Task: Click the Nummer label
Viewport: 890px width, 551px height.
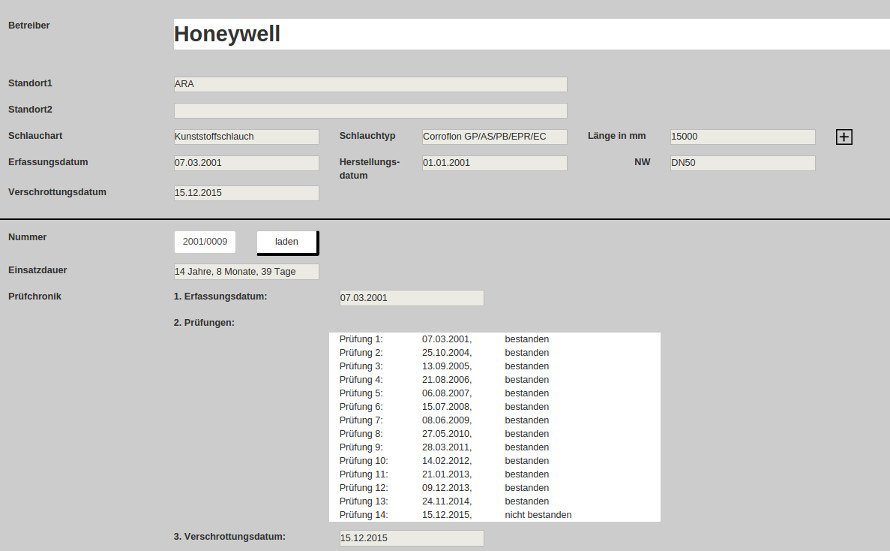Action: click(27, 237)
